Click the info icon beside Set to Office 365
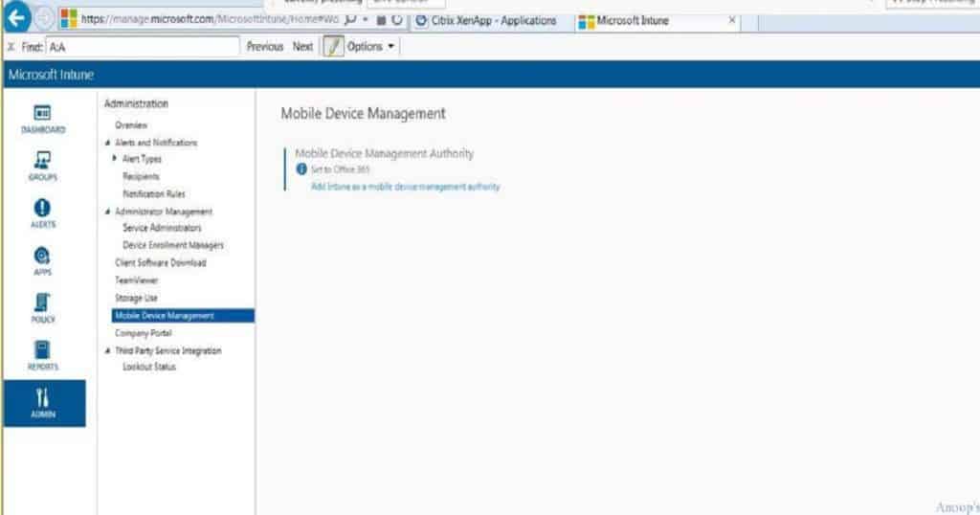This screenshot has width=980, height=515. [301, 169]
